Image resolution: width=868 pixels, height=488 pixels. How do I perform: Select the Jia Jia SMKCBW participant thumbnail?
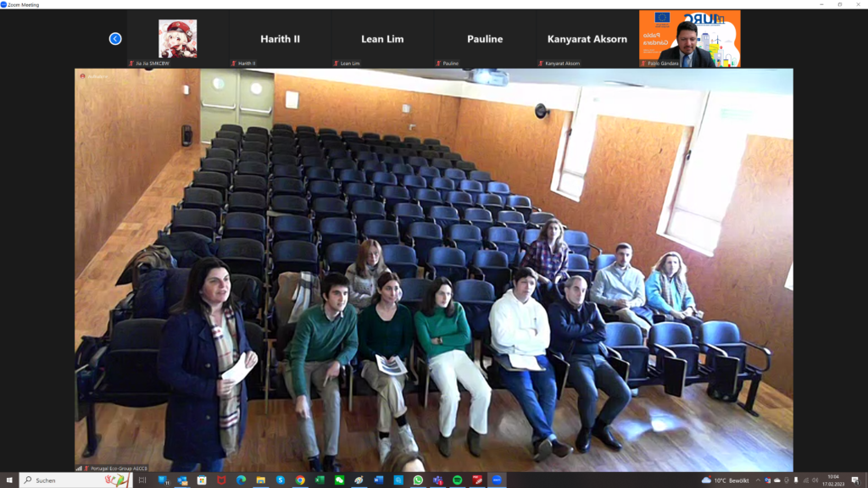pos(178,39)
